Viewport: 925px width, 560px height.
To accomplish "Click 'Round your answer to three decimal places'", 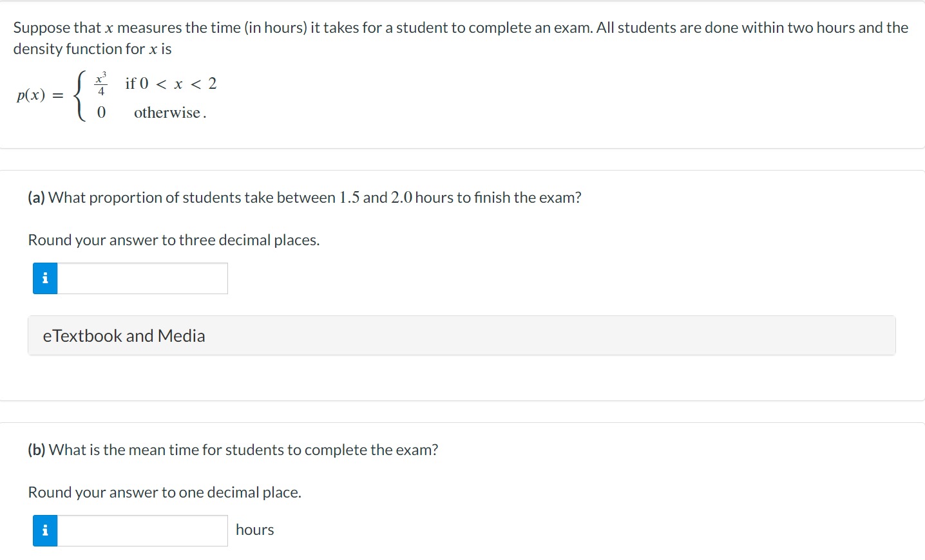I will [x=174, y=240].
